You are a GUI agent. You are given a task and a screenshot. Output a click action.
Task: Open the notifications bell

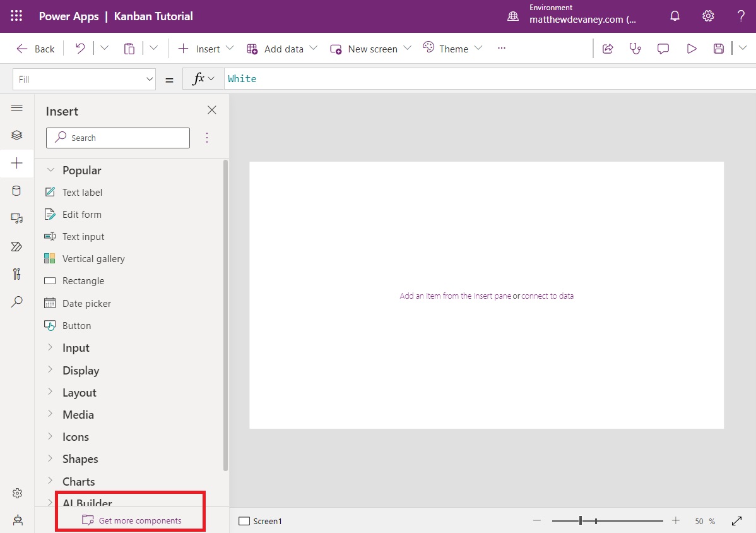(x=675, y=16)
